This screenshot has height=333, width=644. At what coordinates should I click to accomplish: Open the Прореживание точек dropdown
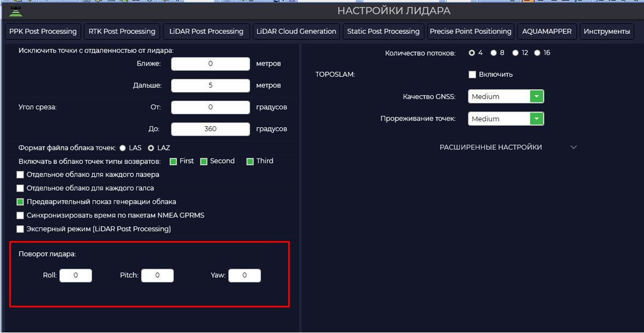point(506,119)
